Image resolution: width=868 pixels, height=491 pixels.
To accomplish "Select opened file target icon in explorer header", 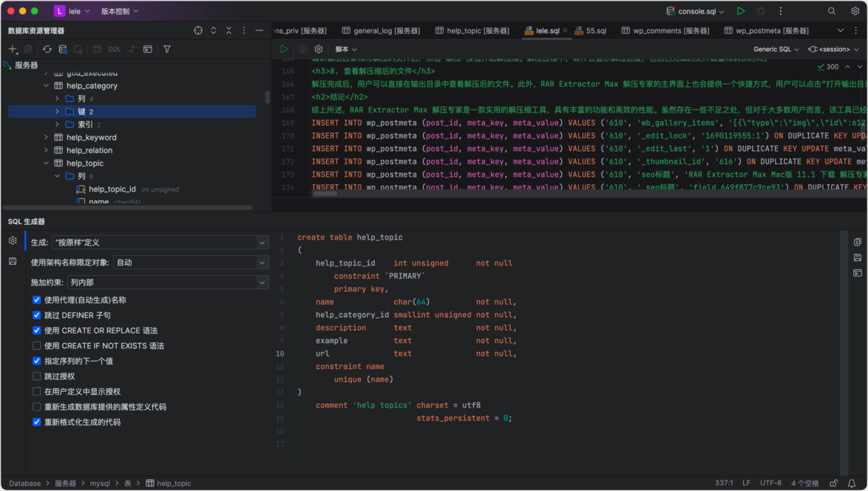I will pyautogui.click(x=198, y=30).
